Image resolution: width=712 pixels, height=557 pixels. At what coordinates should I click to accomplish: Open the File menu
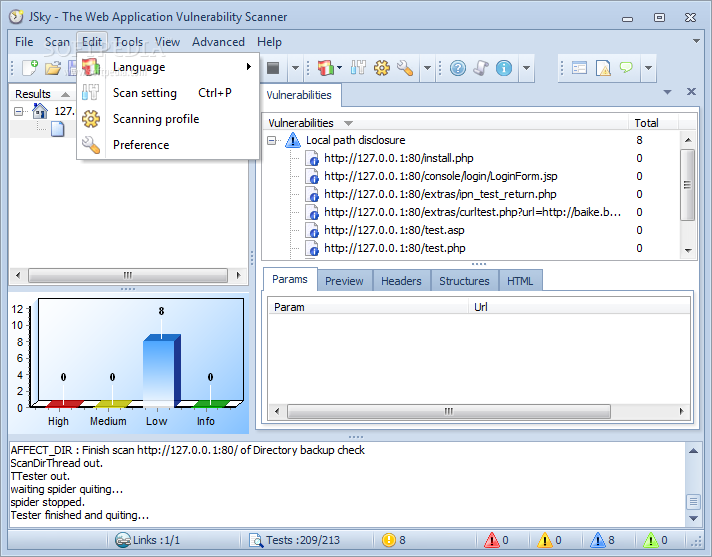click(24, 42)
